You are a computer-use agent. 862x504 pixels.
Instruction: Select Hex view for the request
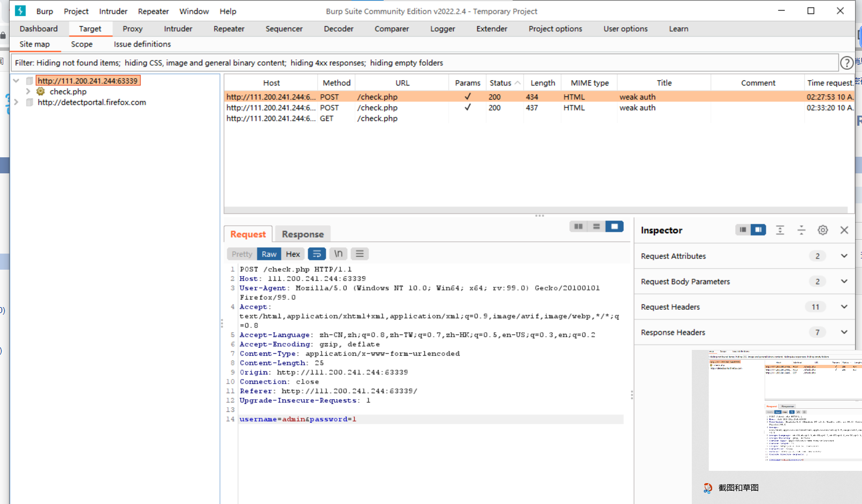[293, 254]
